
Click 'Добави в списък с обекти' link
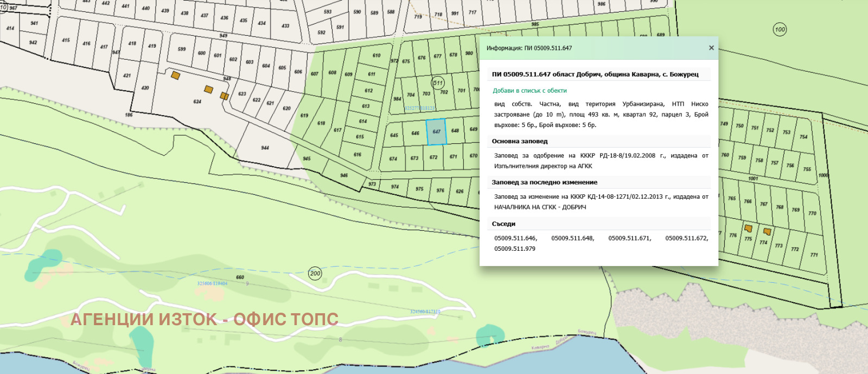click(x=529, y=91)
